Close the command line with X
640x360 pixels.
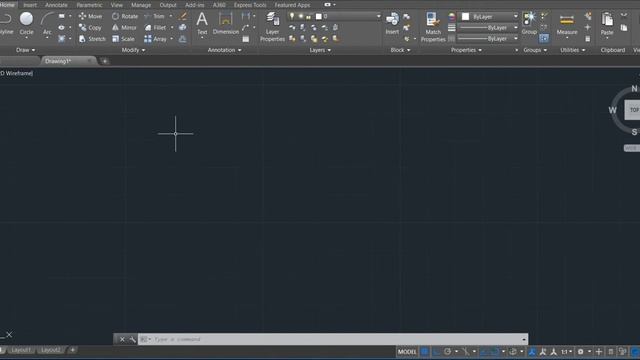point(122,339)
